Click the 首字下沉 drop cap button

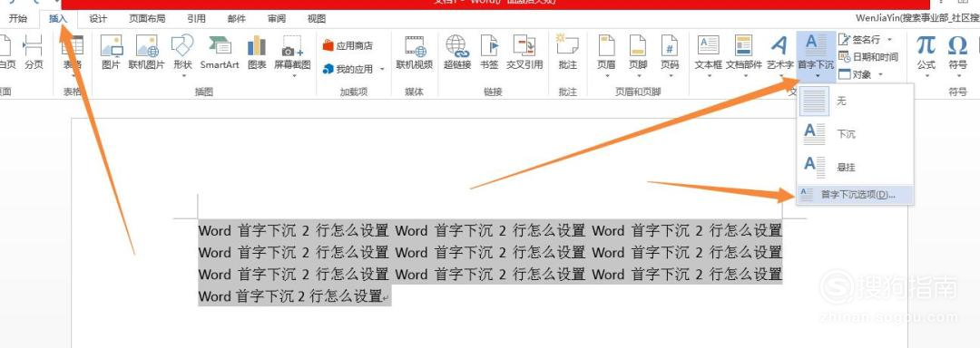click(816, 56)
